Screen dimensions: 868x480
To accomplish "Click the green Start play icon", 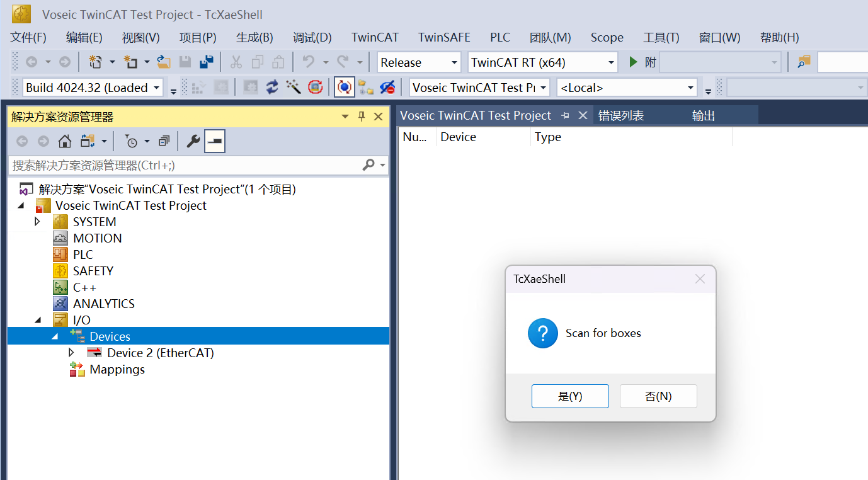I will click(633, 62).
